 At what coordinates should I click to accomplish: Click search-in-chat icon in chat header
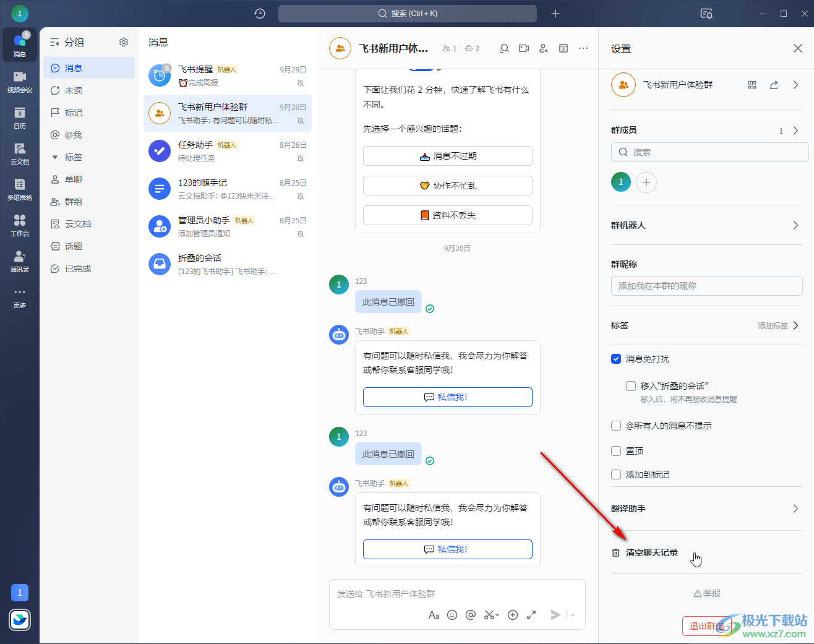(504, 48)
